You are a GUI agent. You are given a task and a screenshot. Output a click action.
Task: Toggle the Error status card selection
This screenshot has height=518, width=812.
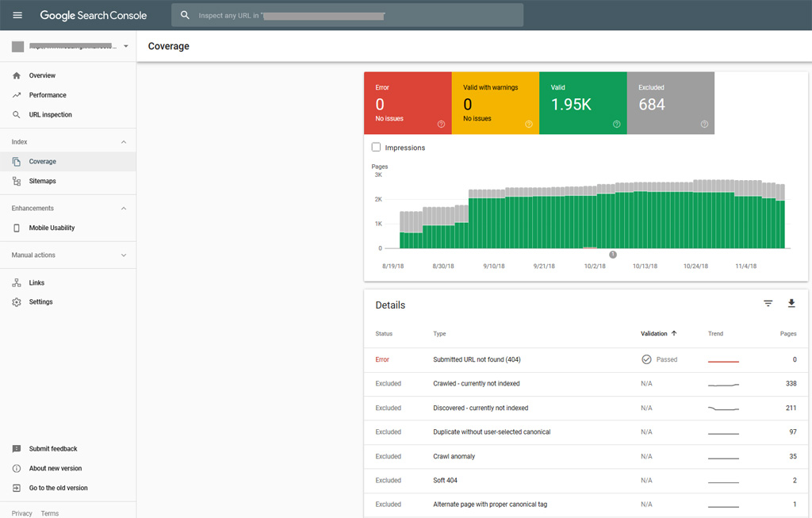[408, 103]
